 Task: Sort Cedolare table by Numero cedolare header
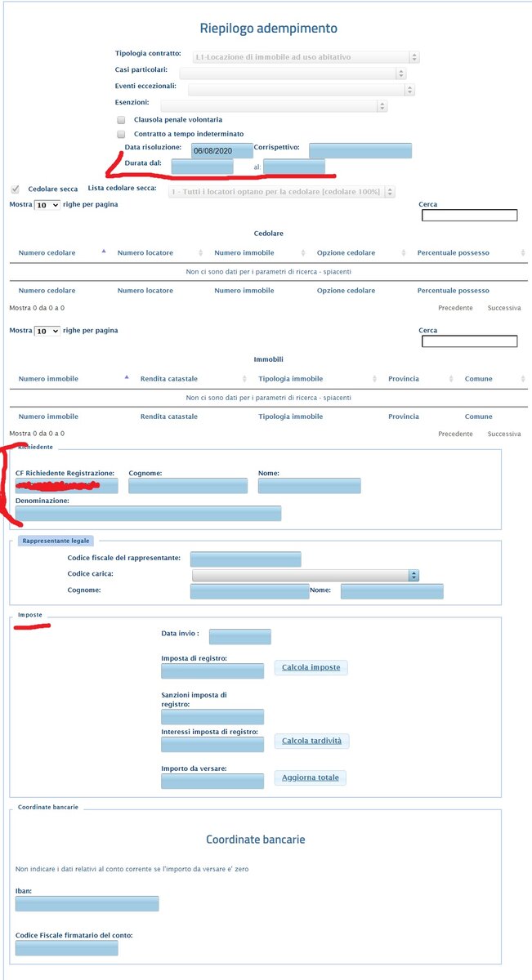click(x=47, y=253)
